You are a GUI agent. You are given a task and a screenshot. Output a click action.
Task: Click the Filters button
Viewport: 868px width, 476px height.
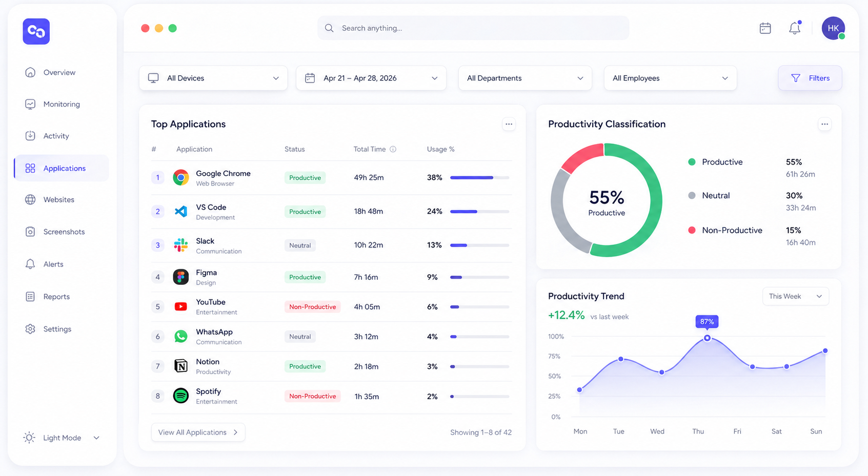(x=810, y=78)
